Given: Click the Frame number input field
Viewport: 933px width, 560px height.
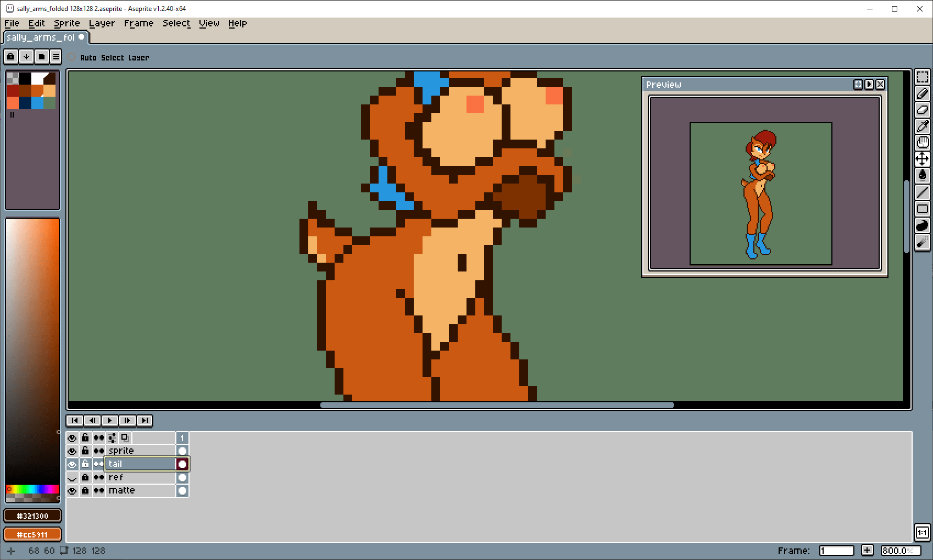Looking at the screenshot, I should click(836, 551).
